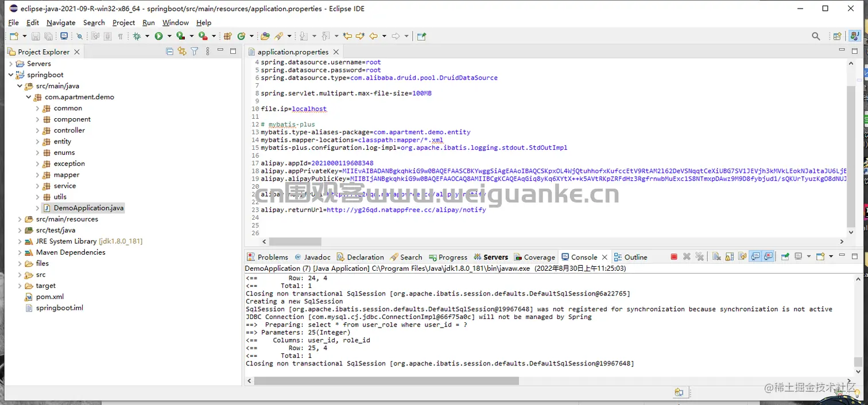Image resolution: width=868 pixels, height=405 pixels.
Task: Switch to Java perspective icon
Action: pyautogui.click(x=855, y=36)
